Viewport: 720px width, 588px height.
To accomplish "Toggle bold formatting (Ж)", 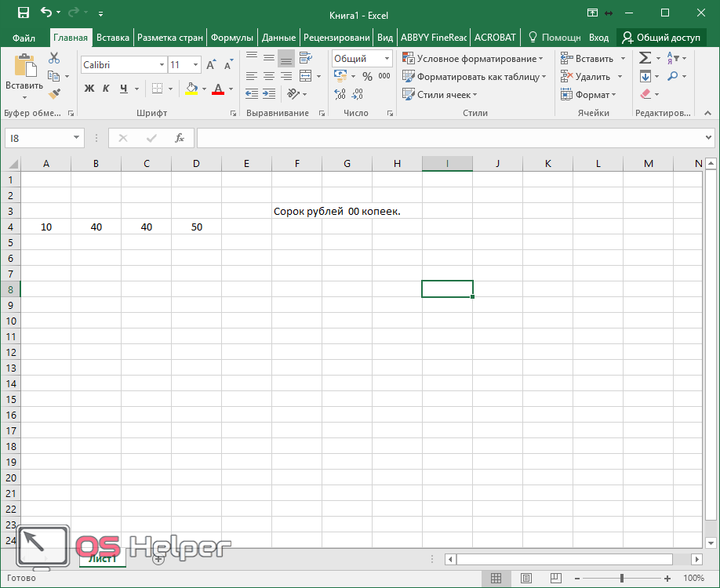I will tap(89, 89).
